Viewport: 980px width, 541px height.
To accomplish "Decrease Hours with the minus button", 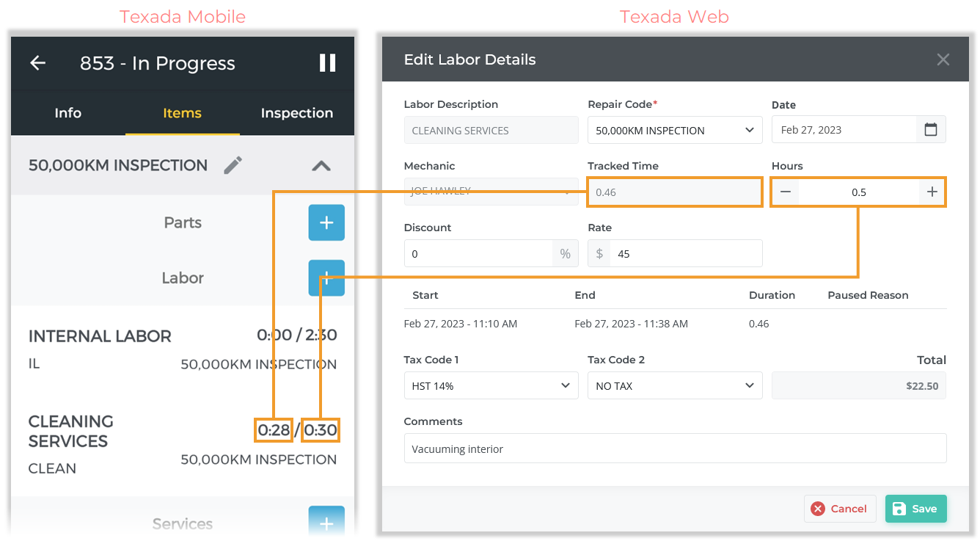I will tap(786, 192).
